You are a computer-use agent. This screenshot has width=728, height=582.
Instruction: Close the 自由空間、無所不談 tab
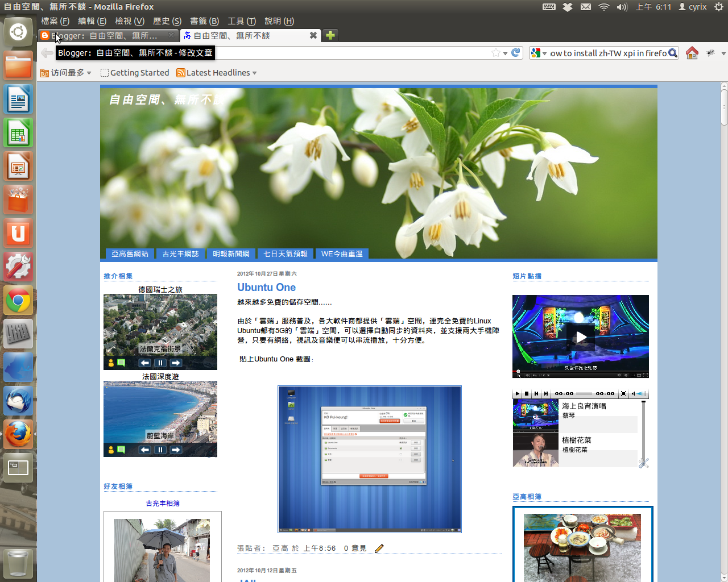(x=313, y=35)
